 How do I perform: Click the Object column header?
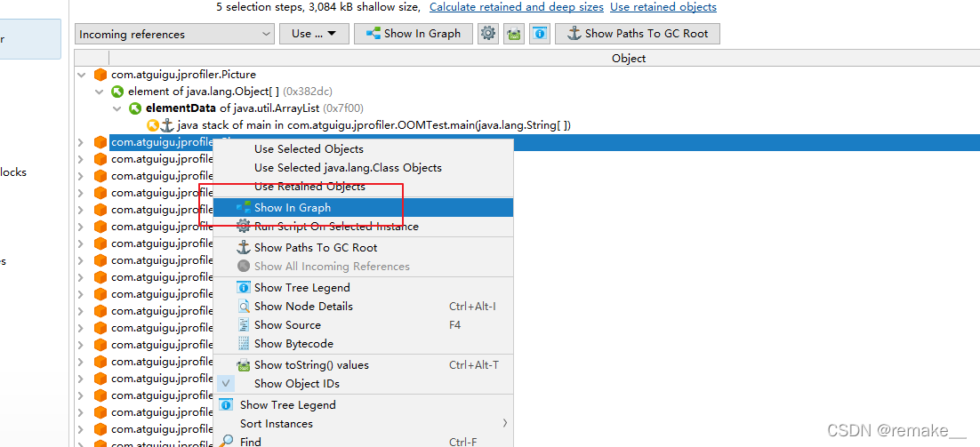click(x=628, y=58)
